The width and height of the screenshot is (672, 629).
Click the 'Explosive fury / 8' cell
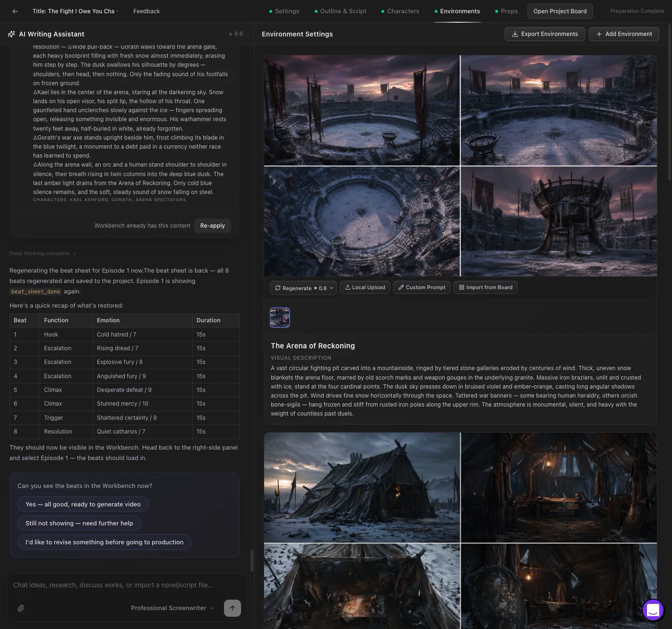(x=142, y=362)
